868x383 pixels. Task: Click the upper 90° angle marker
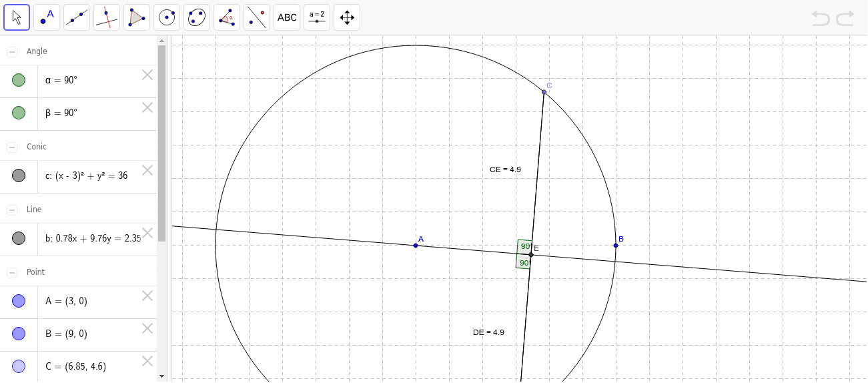[526, 246]
